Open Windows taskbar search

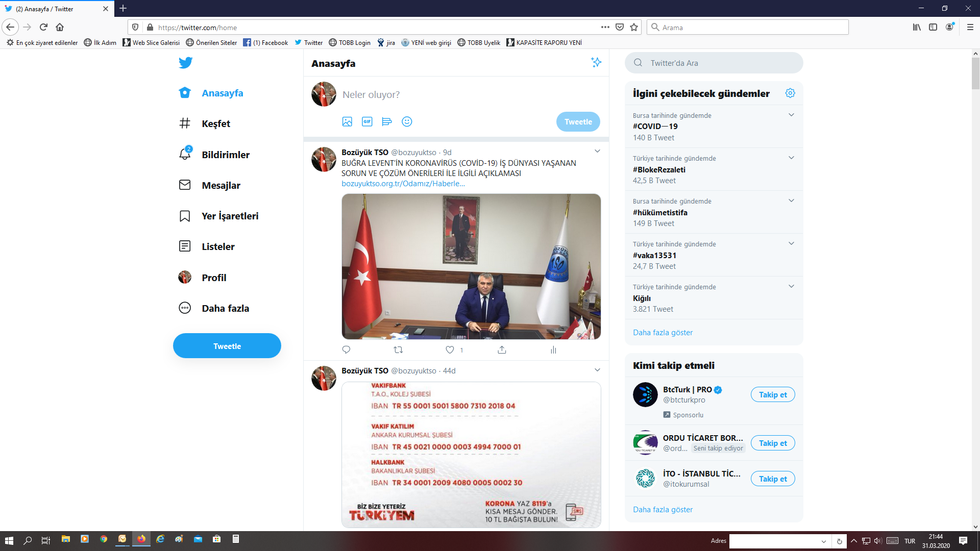tap(28, 540)
